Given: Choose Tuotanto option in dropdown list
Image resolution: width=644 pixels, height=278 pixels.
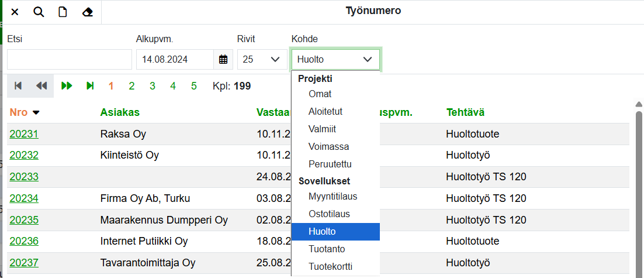Looking at the screenshot, I should pos(327,249).
